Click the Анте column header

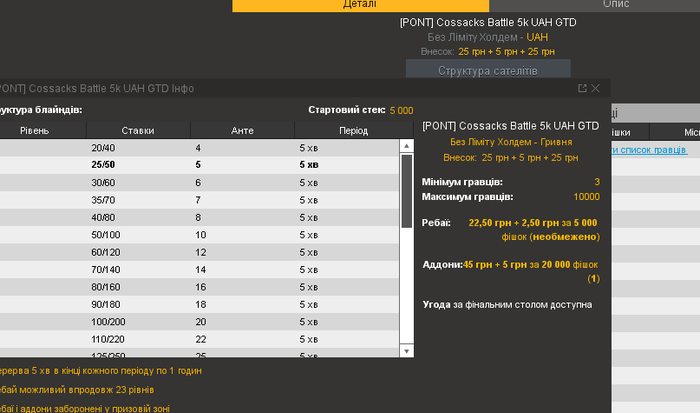pos(242,130)
